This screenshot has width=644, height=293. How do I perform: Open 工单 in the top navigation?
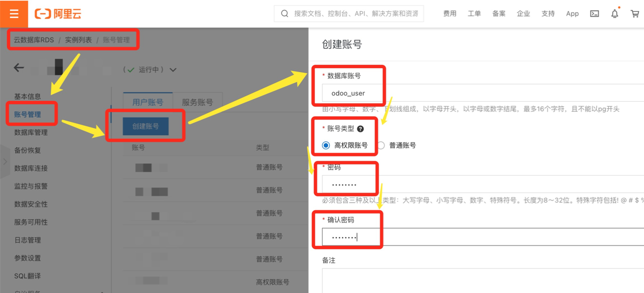click(x=475, y=13)
